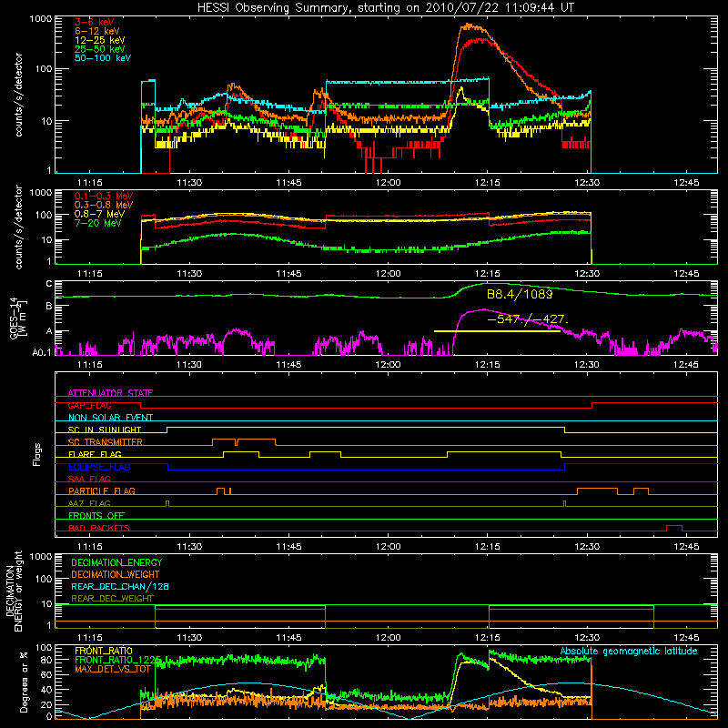Click the 11:30 tick label under Flags panel
This screenshot has width=728, height=728.
point(189,547)
